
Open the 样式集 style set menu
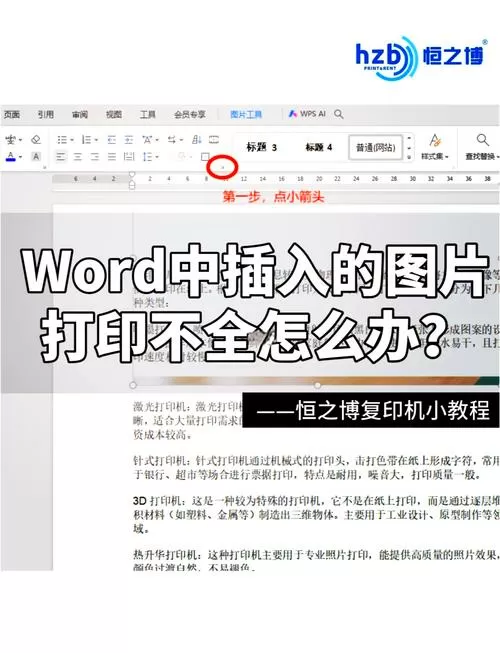(435, 147)
